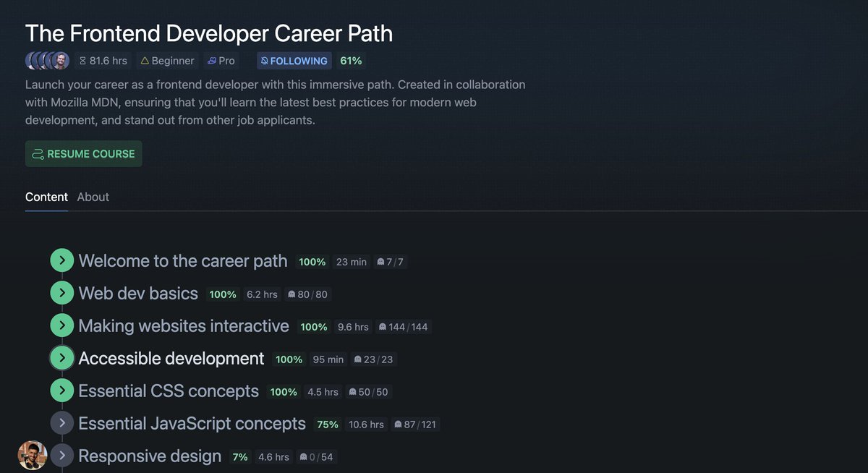The height and width of the screenshot is (473, 868).
Task: Click the 61% path progress indicator
Action: click(350, 61)
